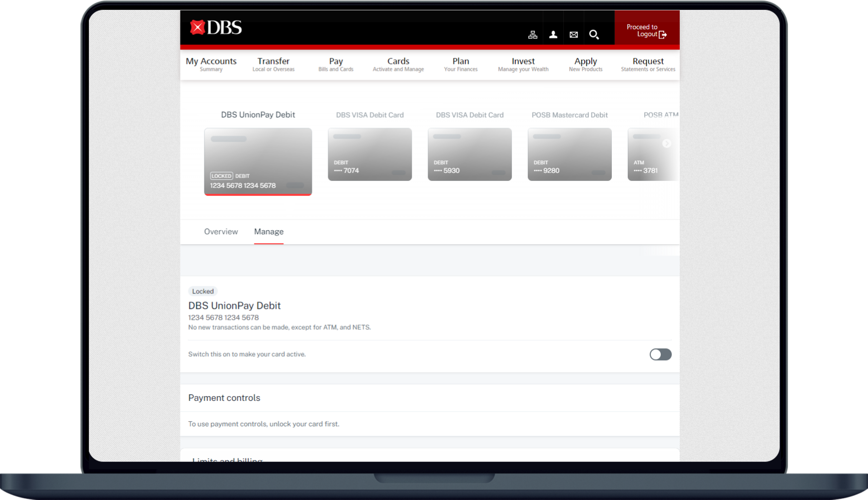Expand the Transfer Local or Overseas menu
The width and height of the screenshot is (868, 500).
(x=273, y=64)
